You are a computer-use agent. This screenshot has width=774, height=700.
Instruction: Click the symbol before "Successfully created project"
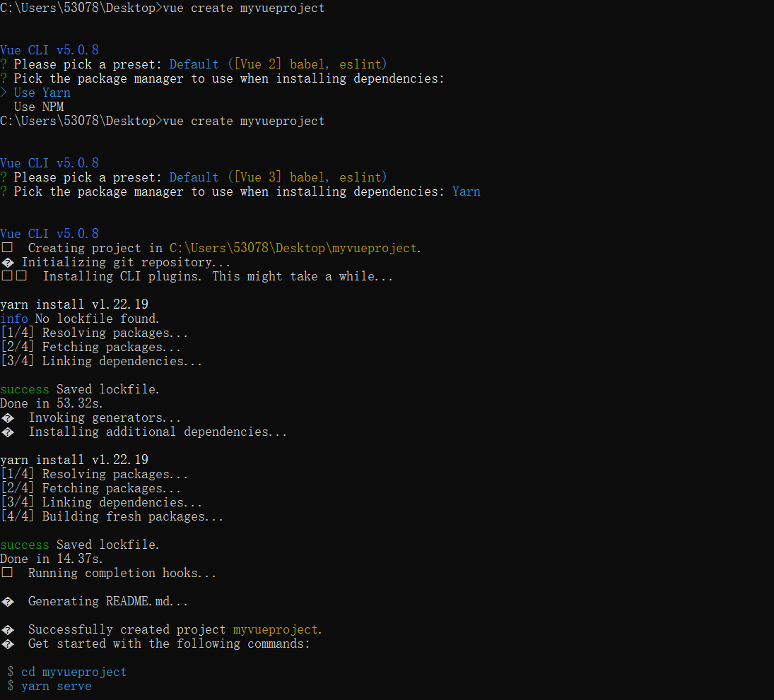tap(7, 629)
